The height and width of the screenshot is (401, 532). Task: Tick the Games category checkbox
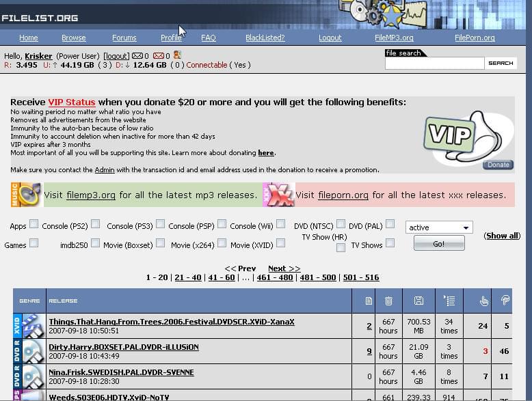34,243
